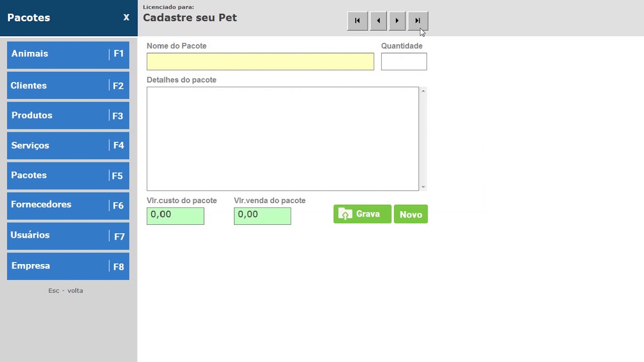Save the package with Grava
This screenshot has height=362, width=644.
(362, 214)
